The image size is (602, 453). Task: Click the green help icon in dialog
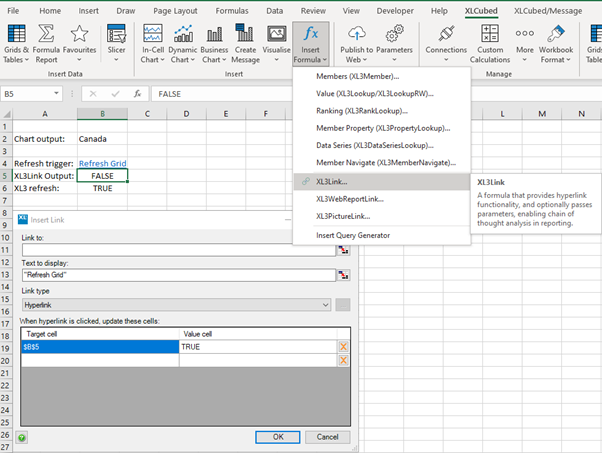click(x=22, y=437)
